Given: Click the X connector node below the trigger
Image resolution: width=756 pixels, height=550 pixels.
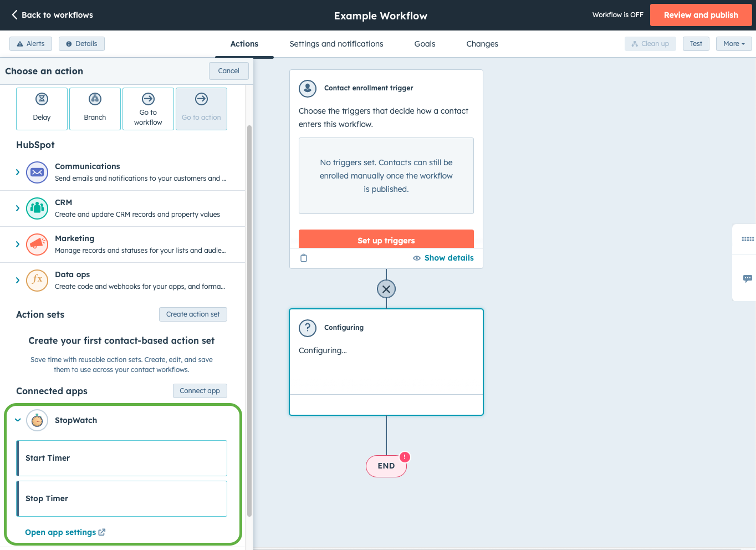Looking at the screenshot, I should [x=386, y=289].
